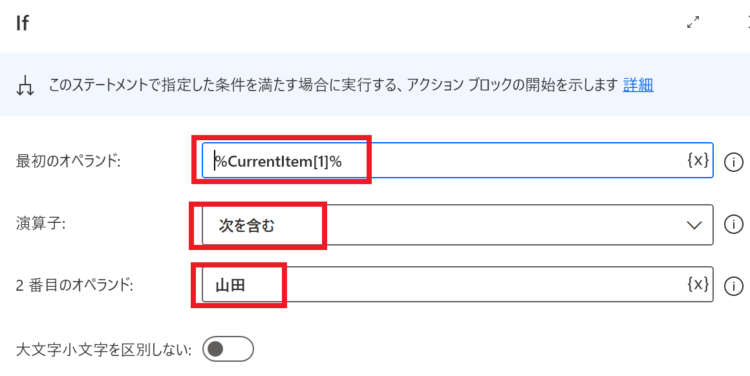The height and width of the screenshot is (376, 750).
Task: Toggle the 大文字小文字を区別しない switch
Action: click(x=228, y=349)
